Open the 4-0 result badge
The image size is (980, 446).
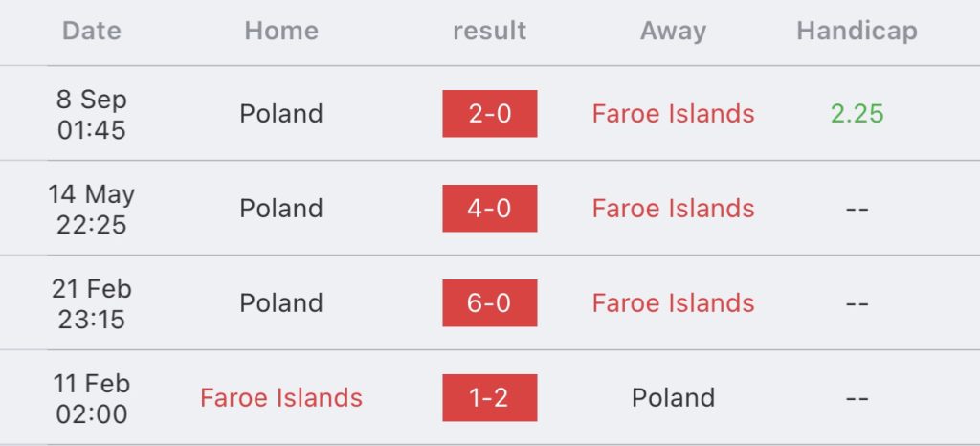pyautogui.click(x=489, y=208)
